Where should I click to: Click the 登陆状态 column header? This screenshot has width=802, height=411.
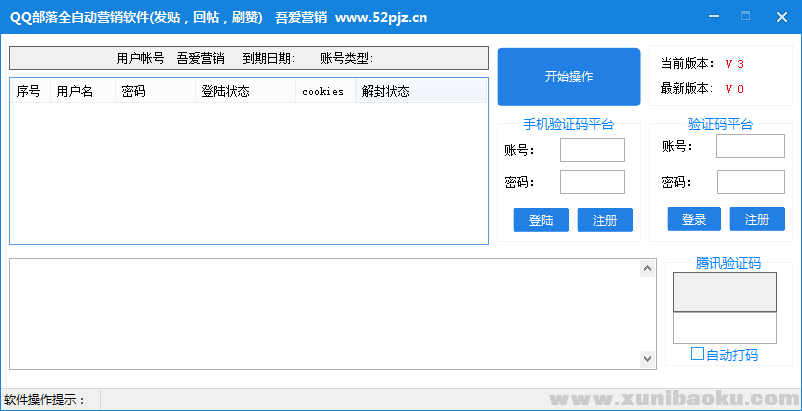point(245,91)
